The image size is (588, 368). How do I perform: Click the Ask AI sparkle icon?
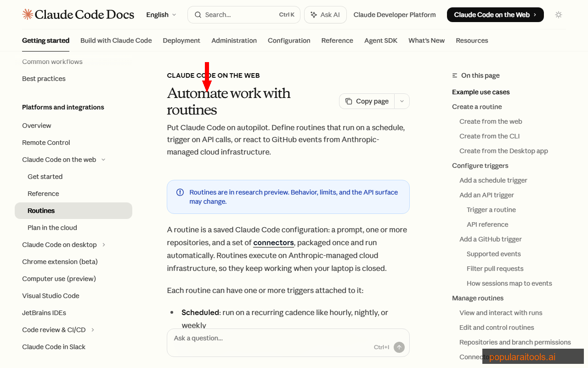coord(315,14)
